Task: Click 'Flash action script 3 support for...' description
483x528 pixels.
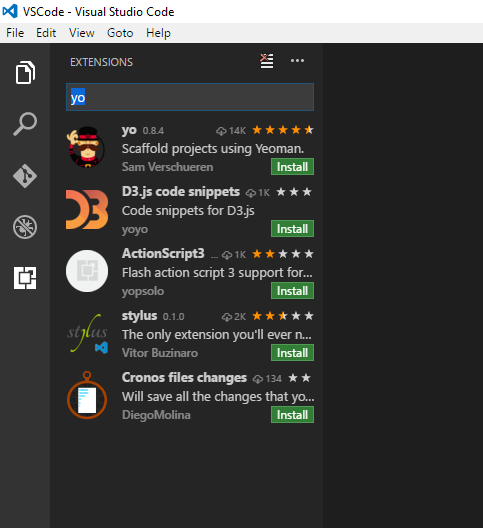Action: point(217,272)
